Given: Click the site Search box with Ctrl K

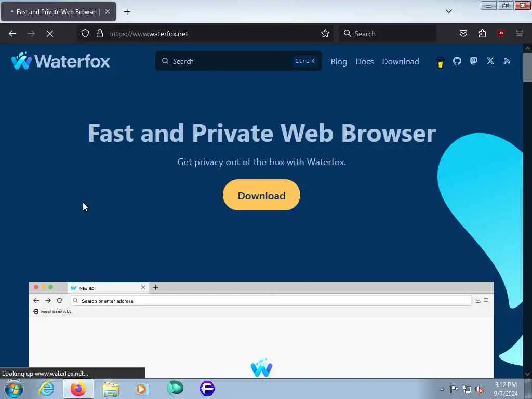Looking at the screenshot, I should click(238, 61).
